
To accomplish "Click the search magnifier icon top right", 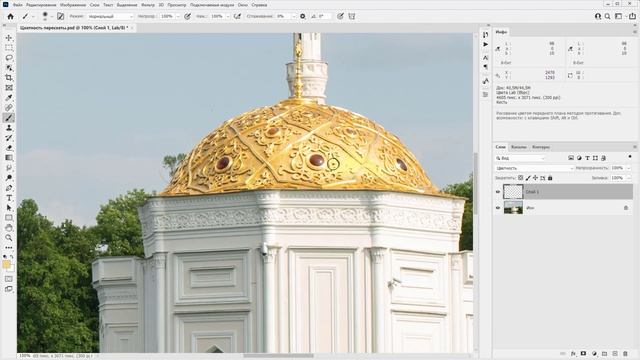I will [608, 16].
